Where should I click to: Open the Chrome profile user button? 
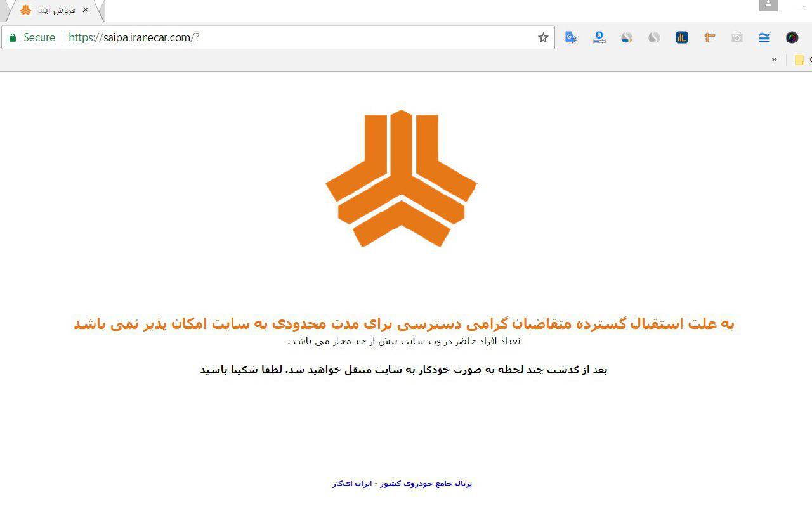[768, 5]
